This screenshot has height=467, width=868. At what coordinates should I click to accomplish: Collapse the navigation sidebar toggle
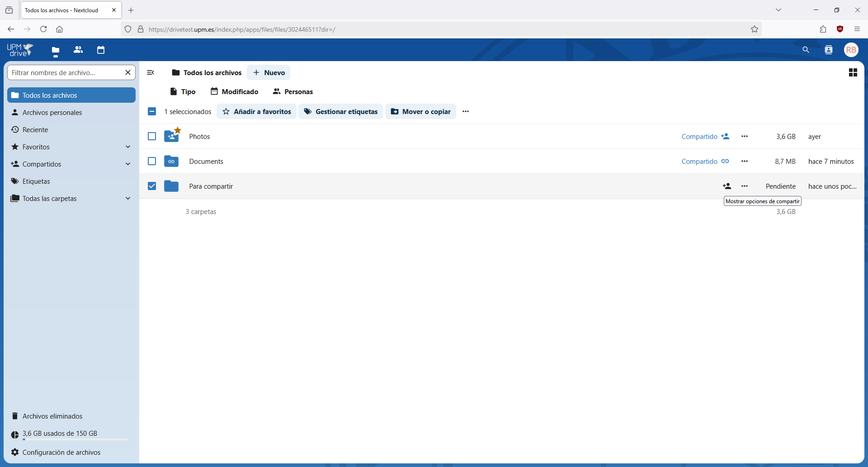151,72
